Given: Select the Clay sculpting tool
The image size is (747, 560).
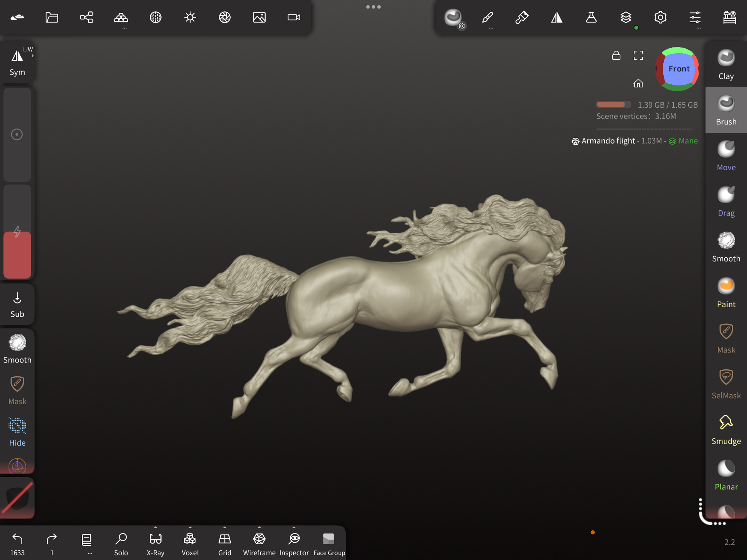Looking at the screenshot, I should pos(726,64).
